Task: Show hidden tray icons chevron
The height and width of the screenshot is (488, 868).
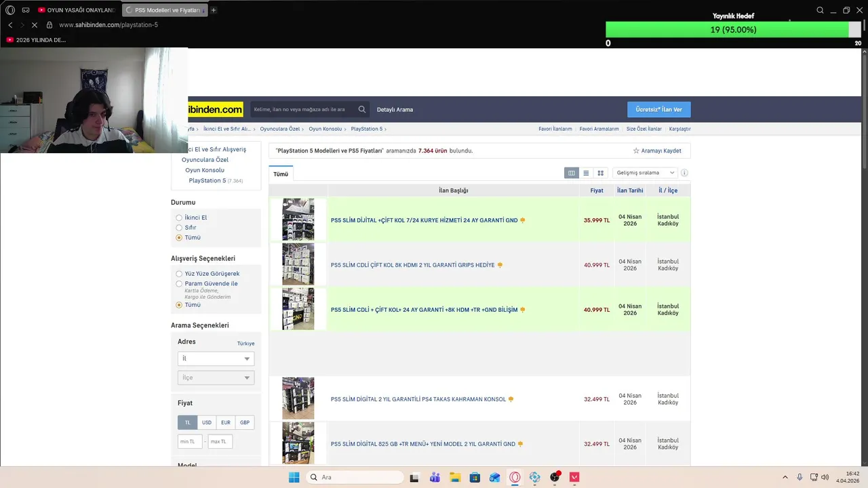Action: 785,477
